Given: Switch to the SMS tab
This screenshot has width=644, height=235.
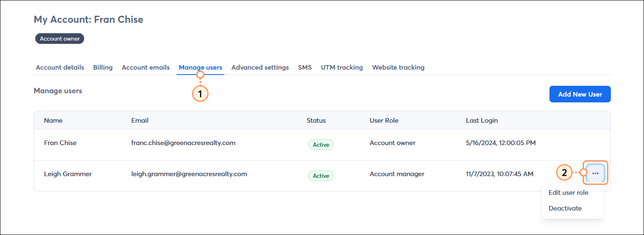Looking at the screenshot, I should [x=305, y=68].
